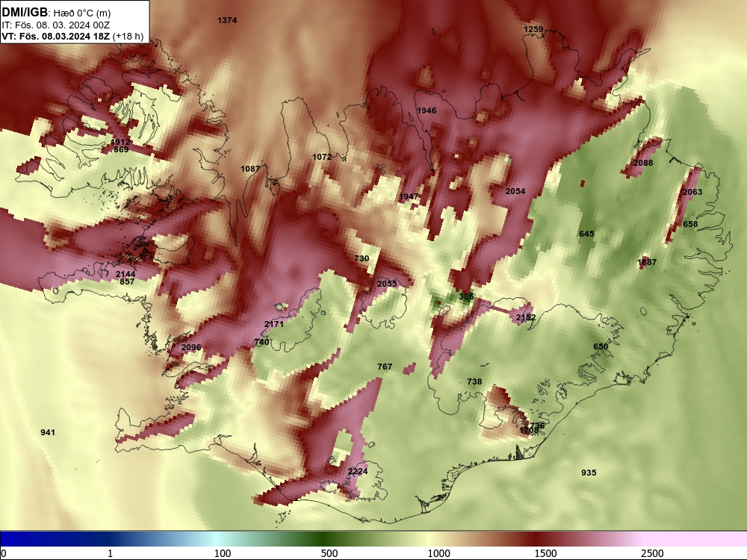Click the map value 2054
Screen dimensions: 747x560
(515, 191)
